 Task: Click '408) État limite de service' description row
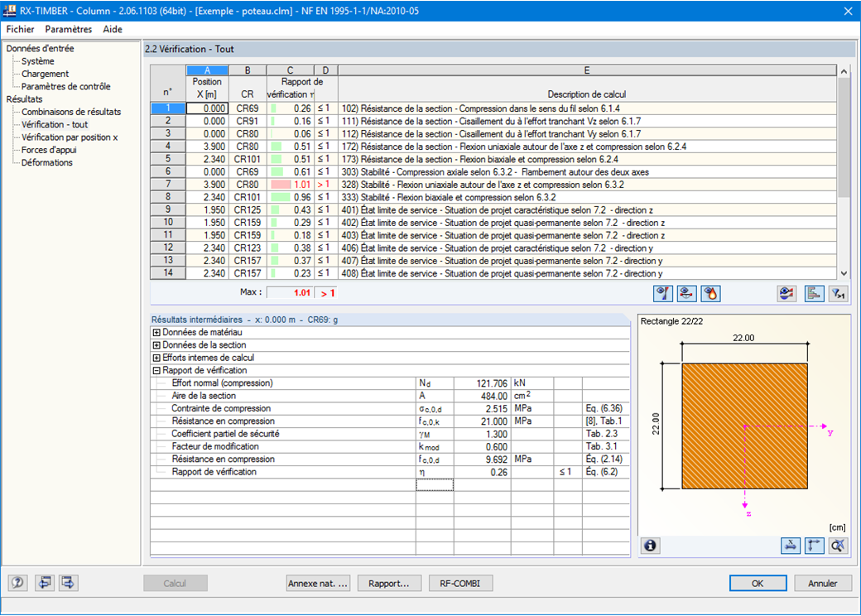(x=587, y=273)
